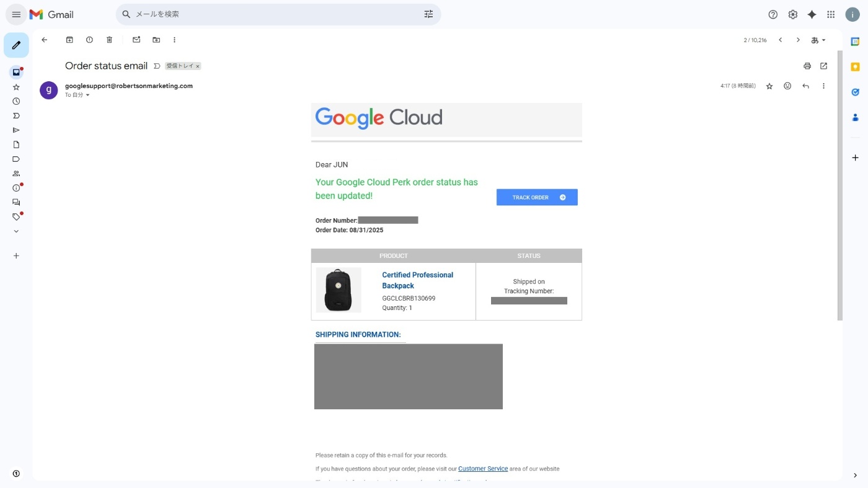This screenshot has height=488, width=868.
Task: Click the Order Date 08/31/2025 text
Action: tap(349, 230)
